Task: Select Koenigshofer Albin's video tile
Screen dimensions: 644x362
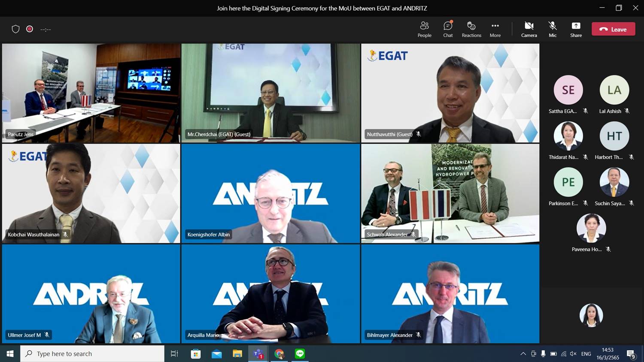Action: tap(270, 193)
